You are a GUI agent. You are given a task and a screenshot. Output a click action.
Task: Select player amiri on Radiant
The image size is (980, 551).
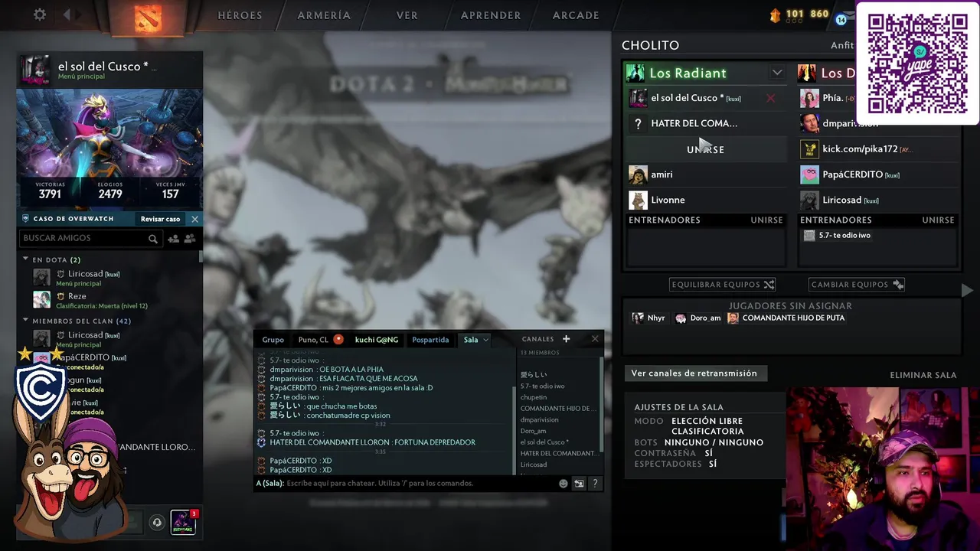point(706,174)
